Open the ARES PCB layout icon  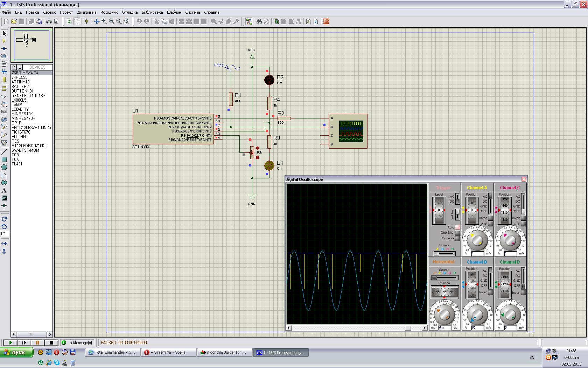point(326,22)
